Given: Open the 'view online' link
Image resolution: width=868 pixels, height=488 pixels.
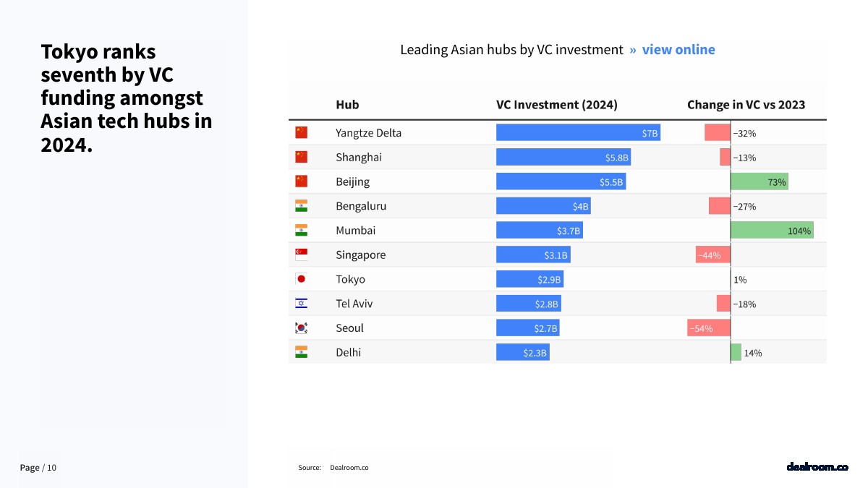Looking at the screenshot, I should [x=678, y=49].
